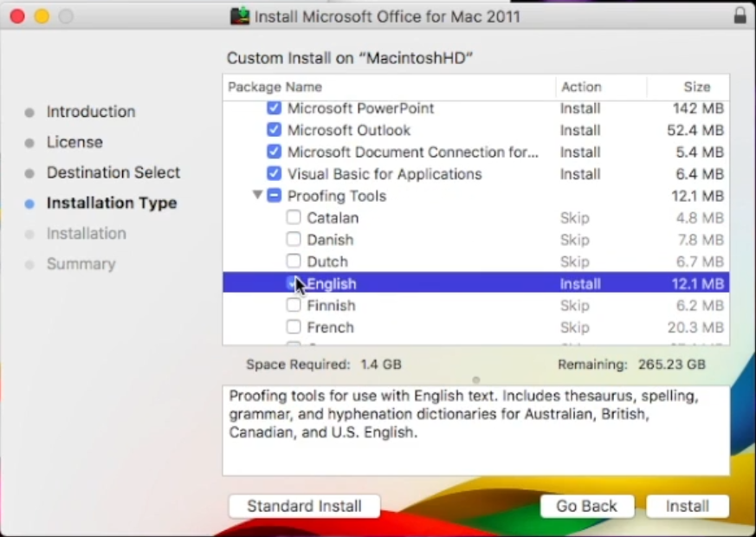Screen dimensions: 756x537
Task: Toggle Microsoft Document Connection checkbox
Action: coord(274,152)
